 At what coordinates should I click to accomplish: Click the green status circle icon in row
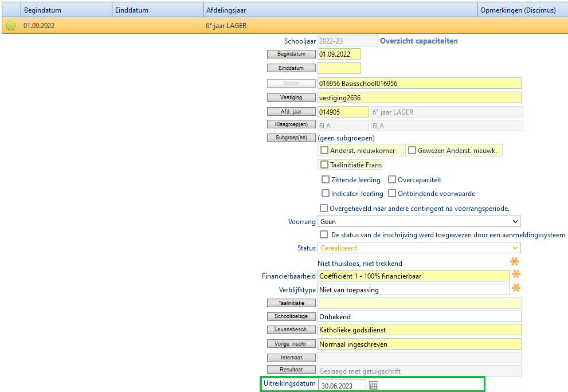click(x=11, y=26)
